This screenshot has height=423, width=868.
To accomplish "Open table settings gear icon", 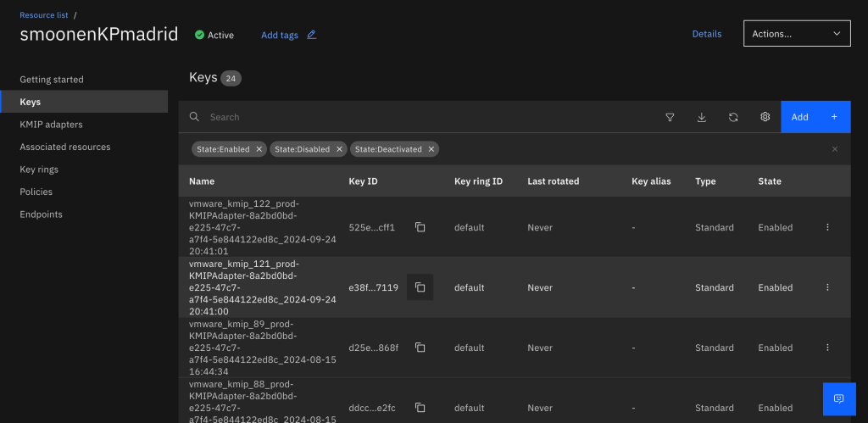I will (x=765, y=117).
